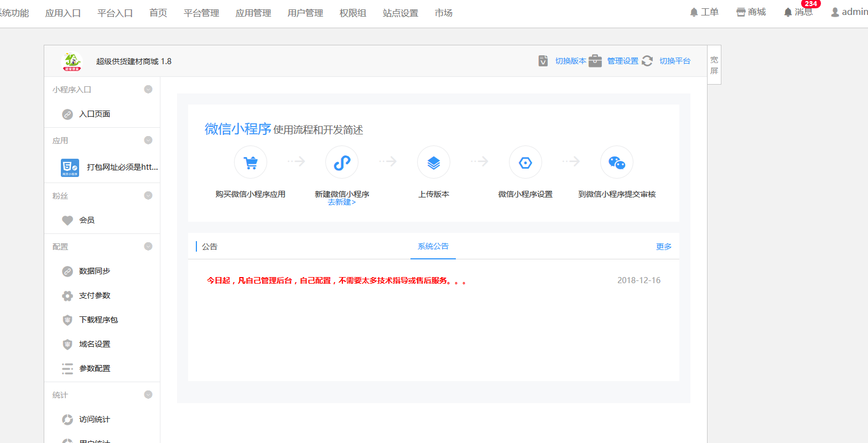Open 应用管理 in the top menu
This screenshot has width=868, height=443.
[253, 13]
